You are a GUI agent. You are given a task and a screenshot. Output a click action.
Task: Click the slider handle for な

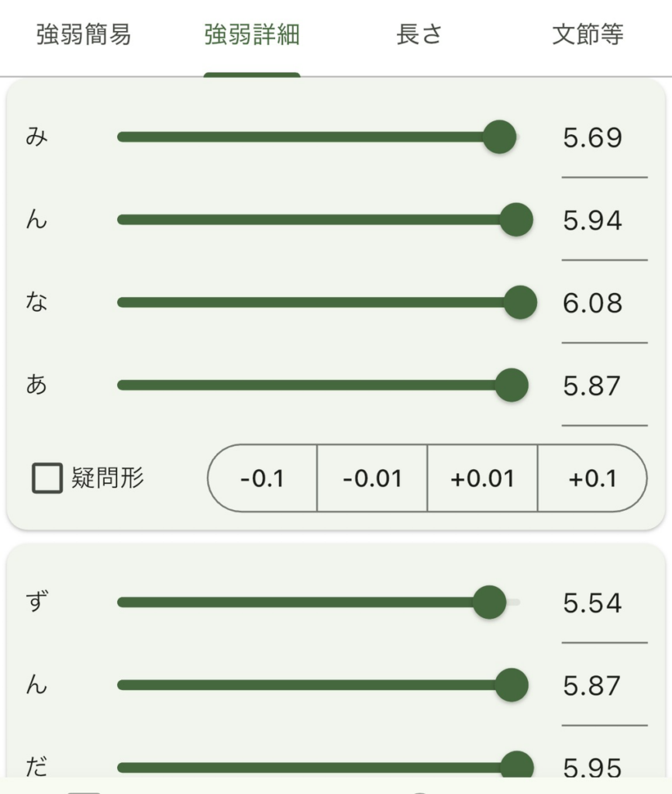tap(521, 303)
